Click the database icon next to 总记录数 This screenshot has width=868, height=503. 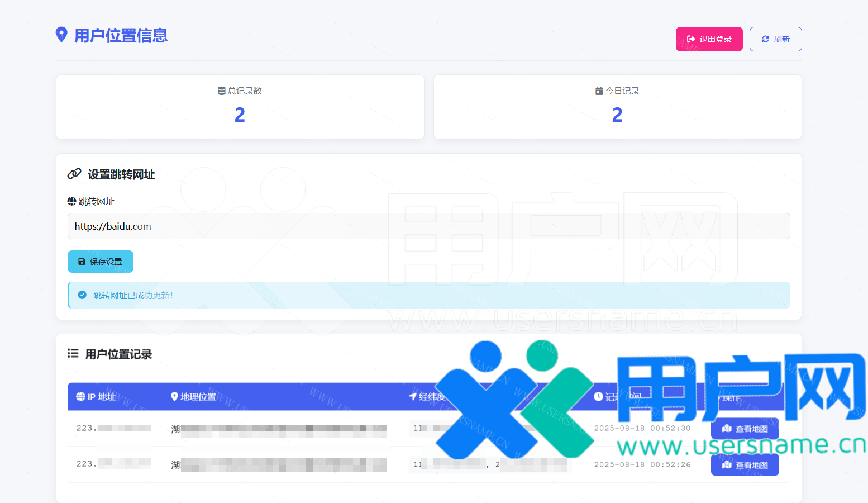pyautogui.click(x=221, y=91)
